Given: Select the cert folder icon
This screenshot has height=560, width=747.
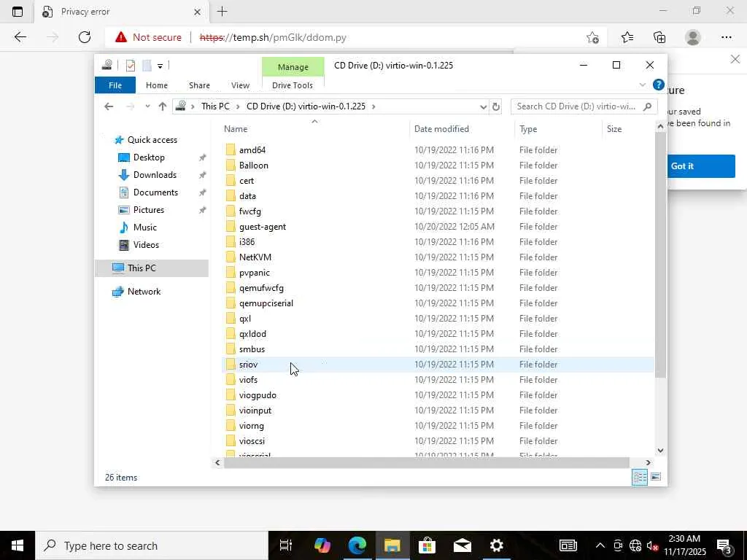Looking at the screenshot, I should pyautogui.click(x=231, y=181).
